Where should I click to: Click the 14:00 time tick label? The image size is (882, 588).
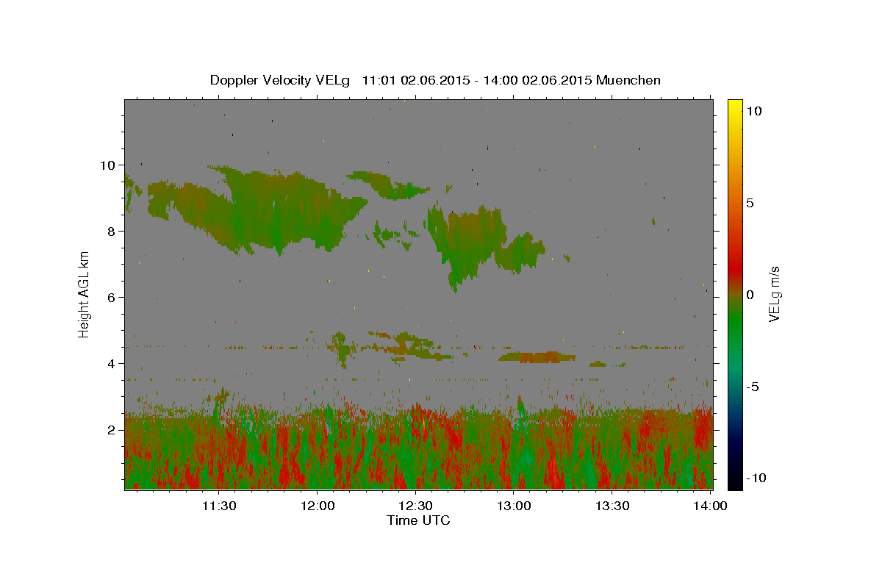710,506
